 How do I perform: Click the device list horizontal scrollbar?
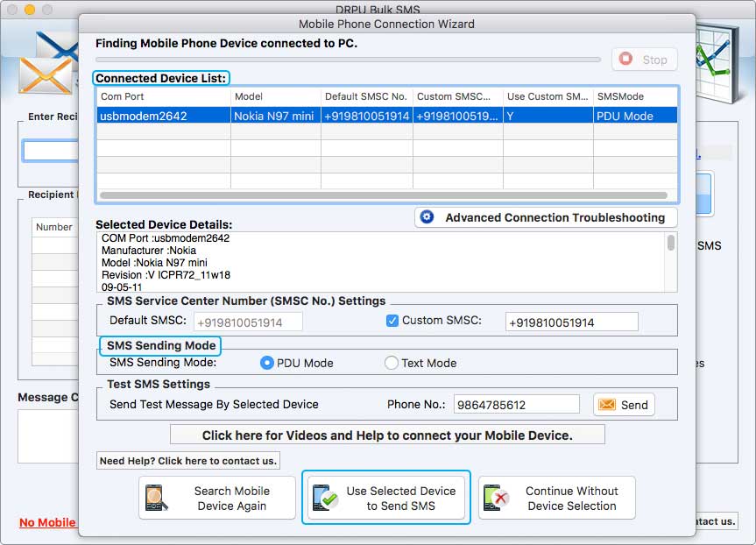[x=384, y=195]
